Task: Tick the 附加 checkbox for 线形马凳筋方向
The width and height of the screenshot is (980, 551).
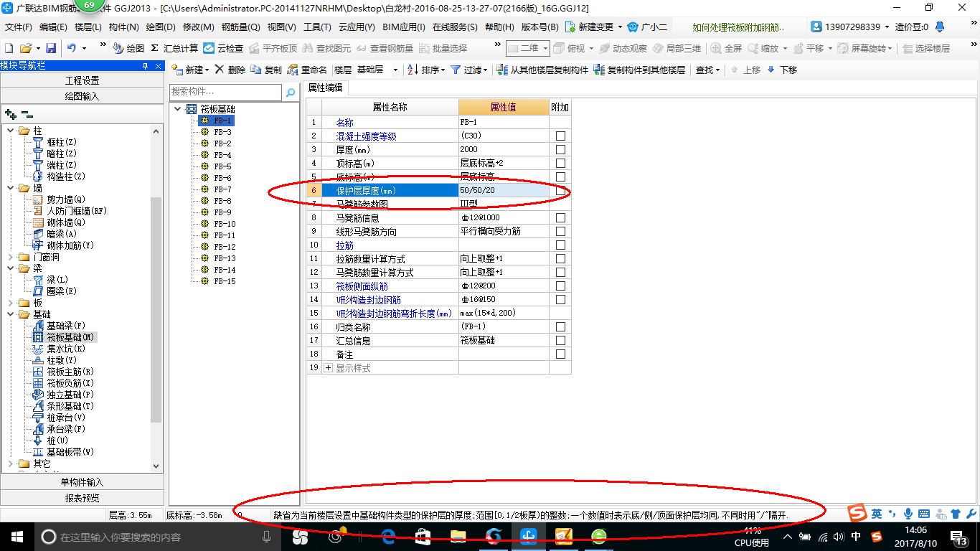Action: [x=560, y=231]
